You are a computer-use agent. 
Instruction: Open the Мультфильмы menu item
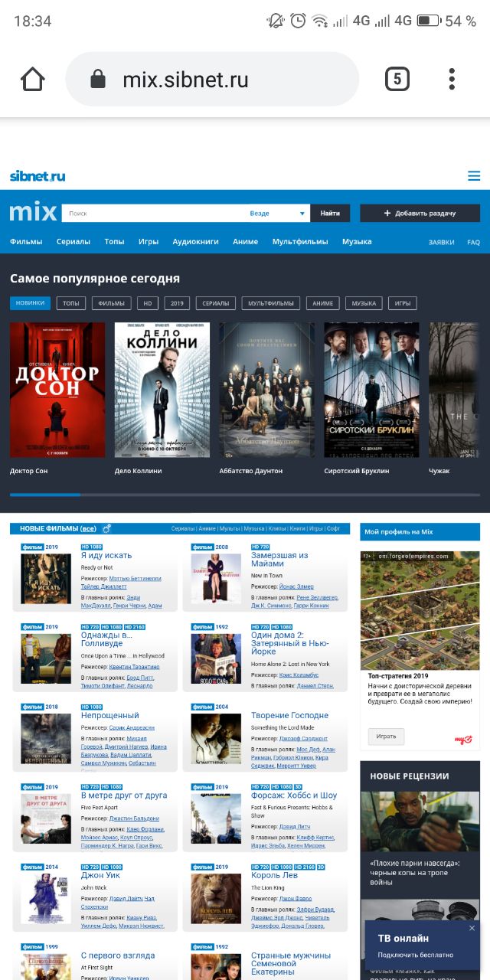tap(300, 241)
